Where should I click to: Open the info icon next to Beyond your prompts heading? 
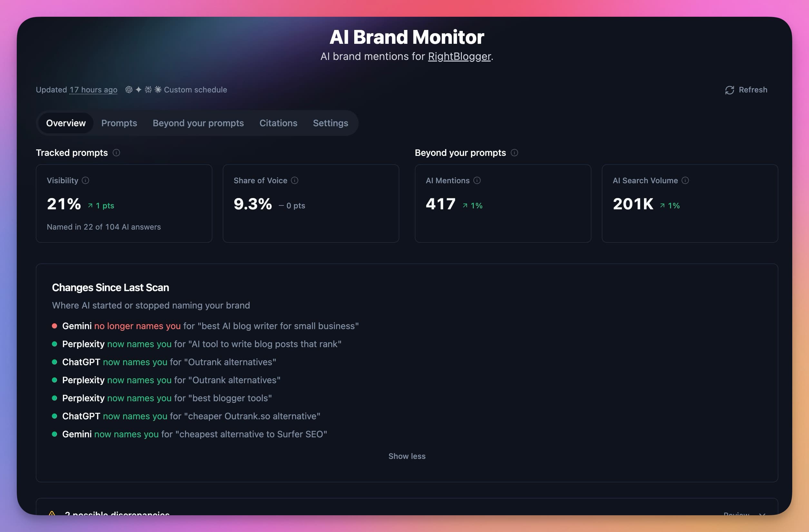pos(514,153)
